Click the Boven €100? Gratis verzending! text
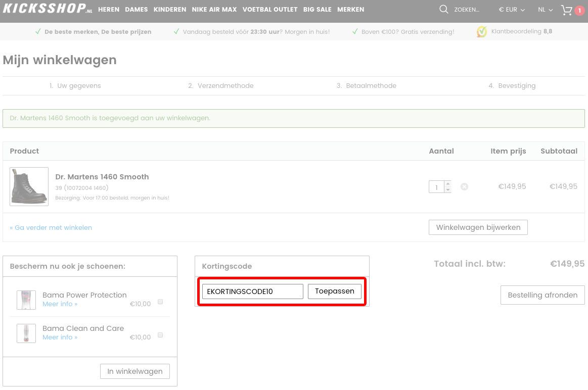The image size is (588, 390). [408, 32]
